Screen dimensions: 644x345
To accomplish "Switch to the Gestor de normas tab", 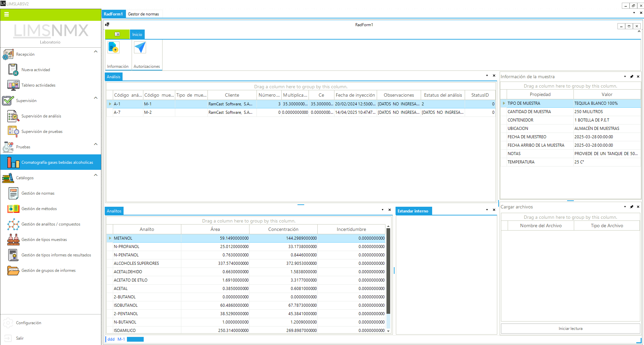I will [144, 14].
